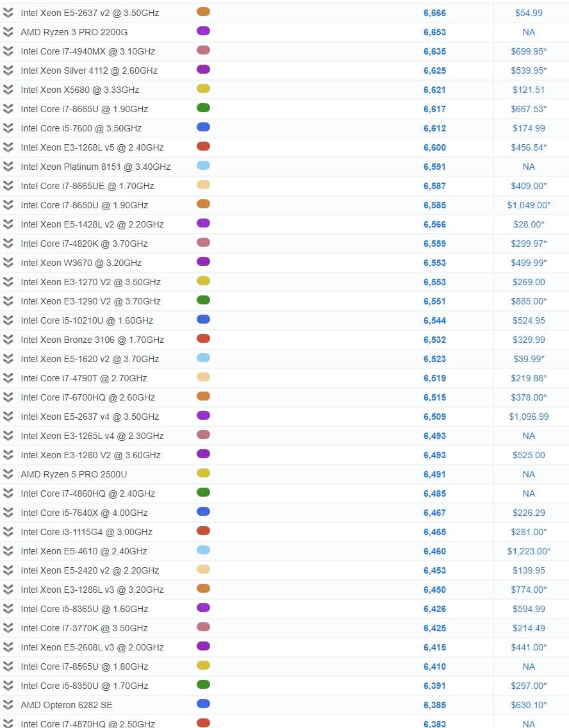Open Intel Core i7-4860HQ link
Image resolution: width=569 pixels, height=728 pixels.
point(88,493)
